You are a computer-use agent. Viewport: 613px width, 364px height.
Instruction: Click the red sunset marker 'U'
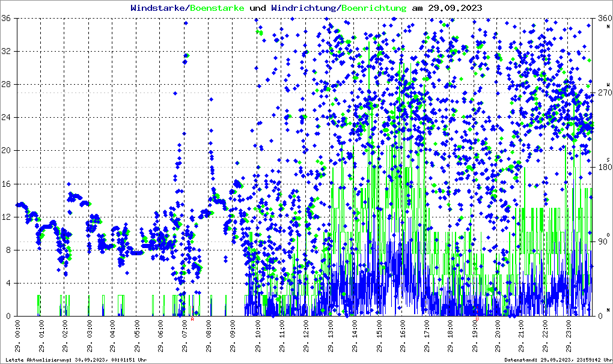pyautogui.click(x=477, y=319)
